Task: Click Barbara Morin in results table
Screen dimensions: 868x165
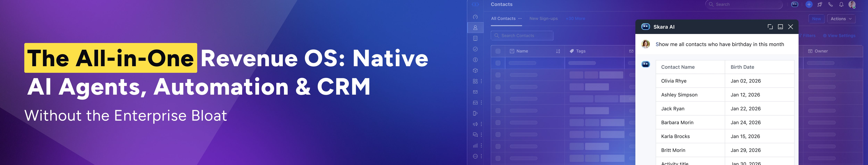Action: point(677,123)
